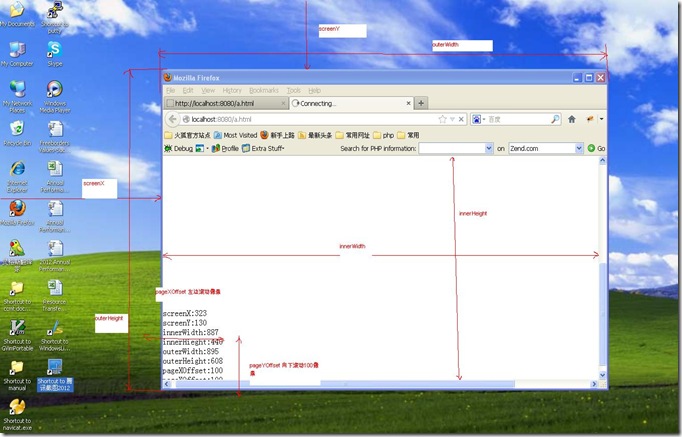Open the Baidu search engine selector icon
This screenshot has width=682, height=437.
coord(476,119)
